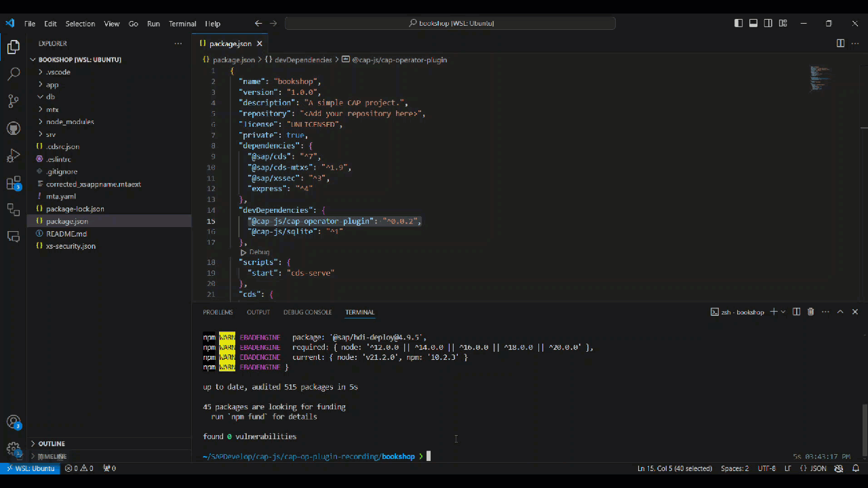Image resolution: width=868 pixels, height=488 pixels.
Task: Open the Run menu
Action: 153,24
